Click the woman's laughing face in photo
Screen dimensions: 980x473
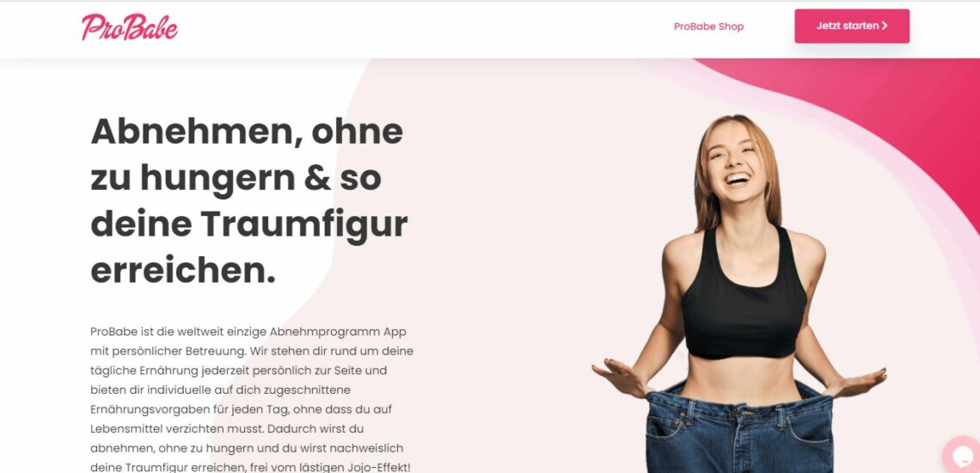point(738,164)
